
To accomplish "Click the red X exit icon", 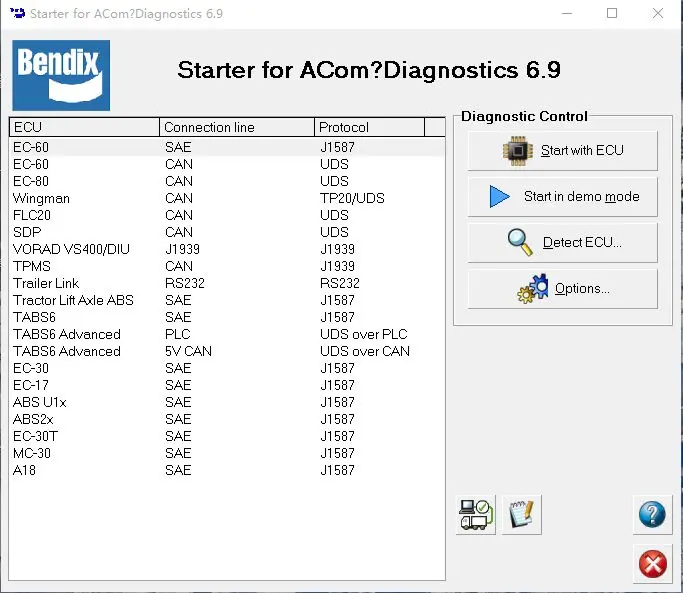I will coord(652,564).
